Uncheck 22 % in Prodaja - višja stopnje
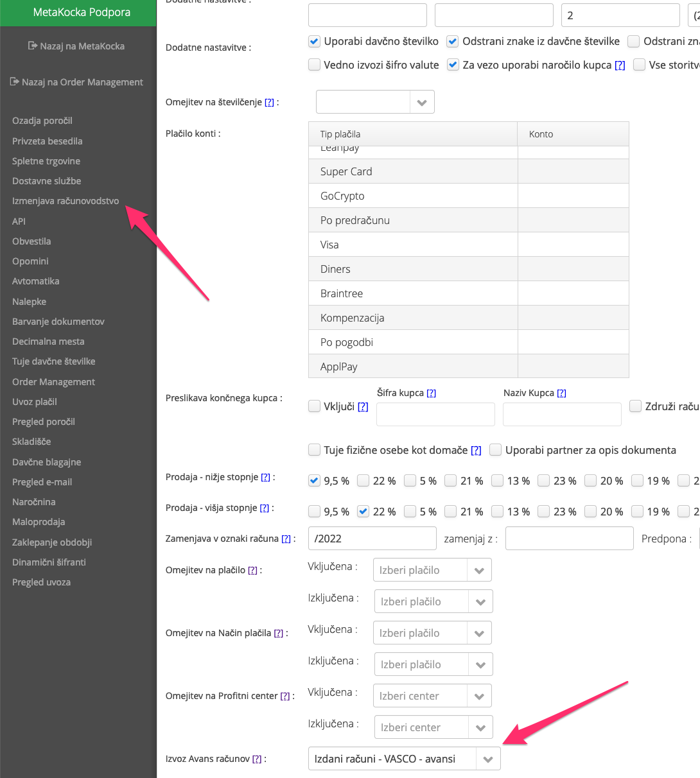Viewport: 700px width, 778px height. pyautogui.click(x=363, y=512)
